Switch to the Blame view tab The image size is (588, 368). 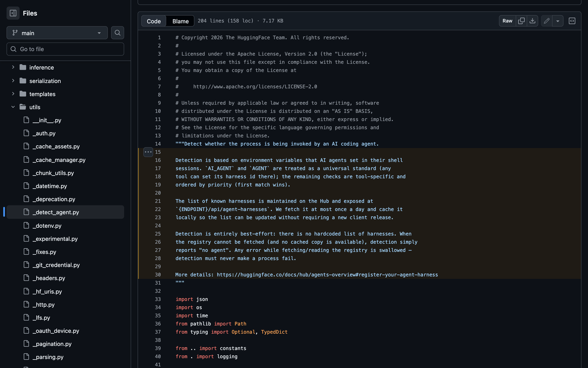point(181,21)
